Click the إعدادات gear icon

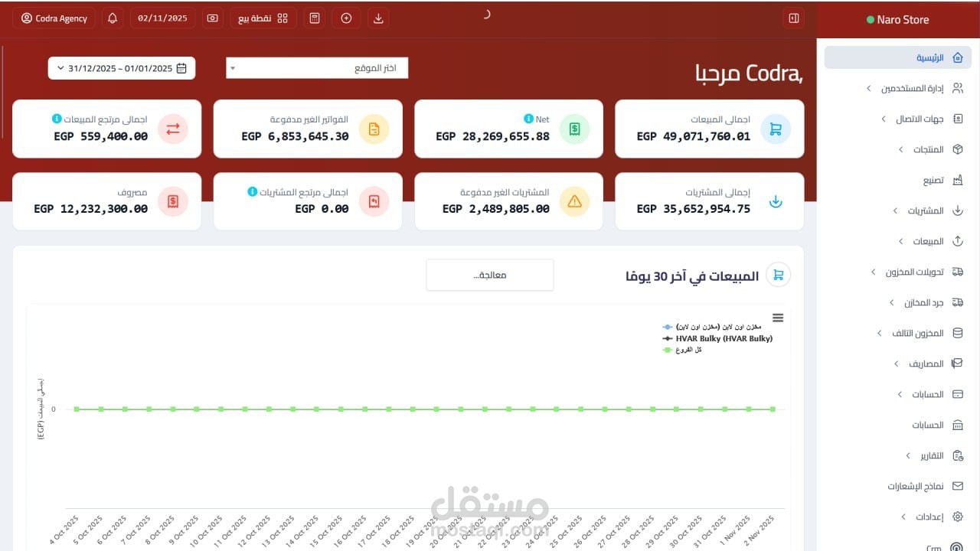click(957, 517)
